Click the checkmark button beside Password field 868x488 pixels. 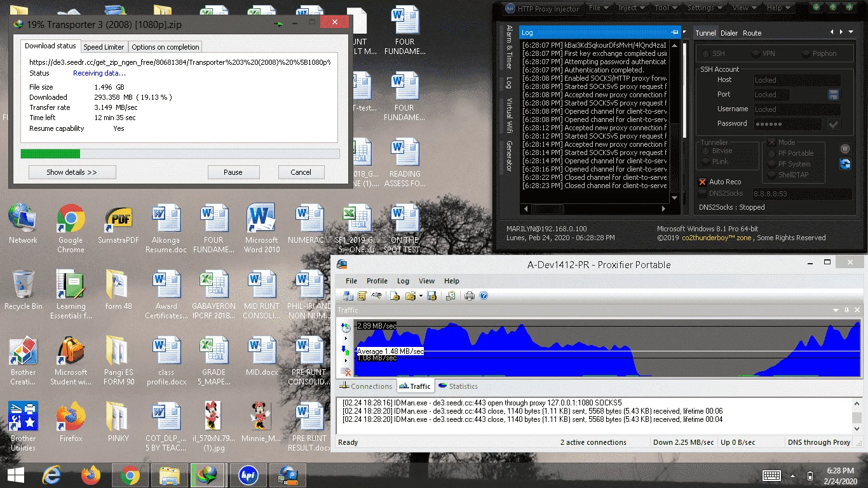point(834,125)
